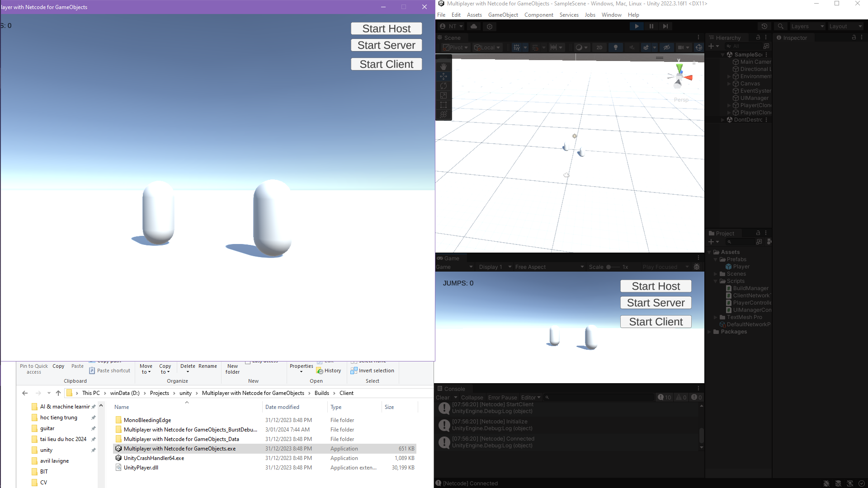Select the Rotate tool in Scene toolbar
Screen dimensions: 868x488
tap(443, 86)
